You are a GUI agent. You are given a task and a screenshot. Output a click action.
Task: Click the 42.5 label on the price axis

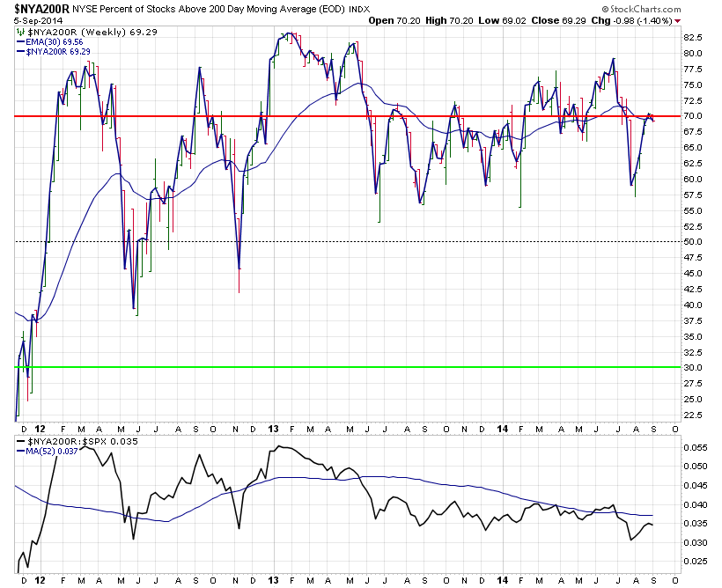693,289
